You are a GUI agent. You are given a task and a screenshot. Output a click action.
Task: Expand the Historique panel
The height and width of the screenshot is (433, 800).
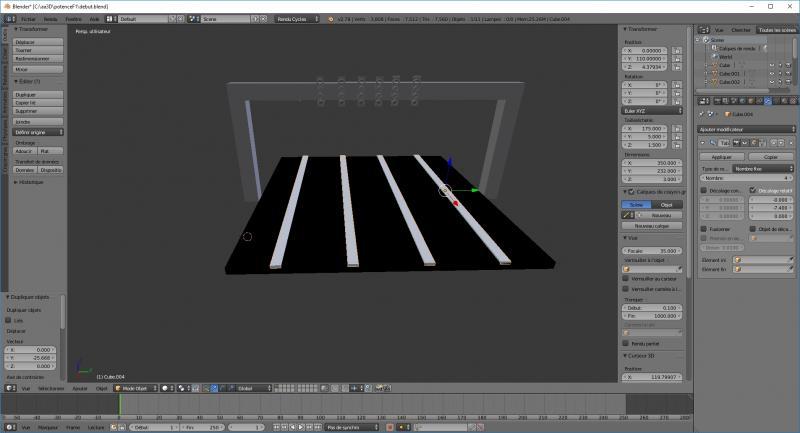point(28,182)
